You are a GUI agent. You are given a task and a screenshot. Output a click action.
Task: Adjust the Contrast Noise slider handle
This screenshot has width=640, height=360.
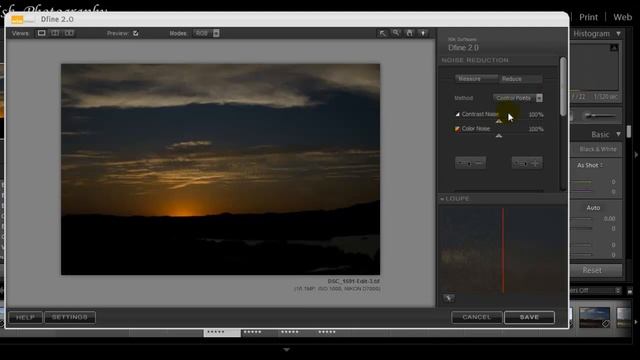(x=499, y=121)
